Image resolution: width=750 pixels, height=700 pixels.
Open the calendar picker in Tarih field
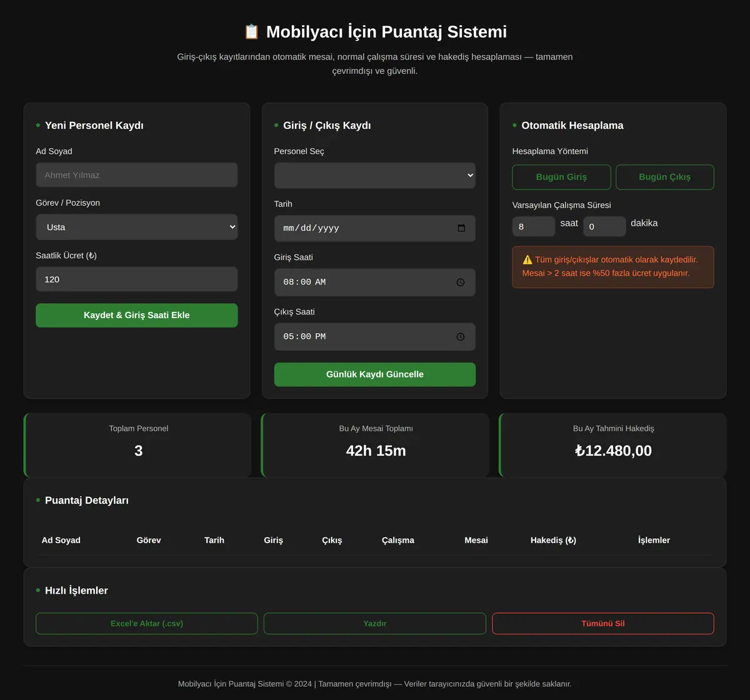tap(461, 228)
